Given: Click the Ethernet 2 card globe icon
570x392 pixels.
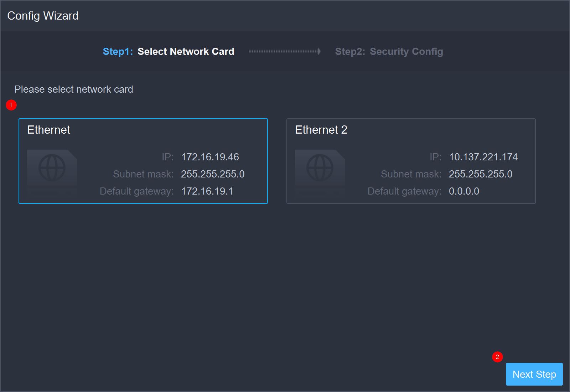Looking at the screenshot, I should pos(320,168).
